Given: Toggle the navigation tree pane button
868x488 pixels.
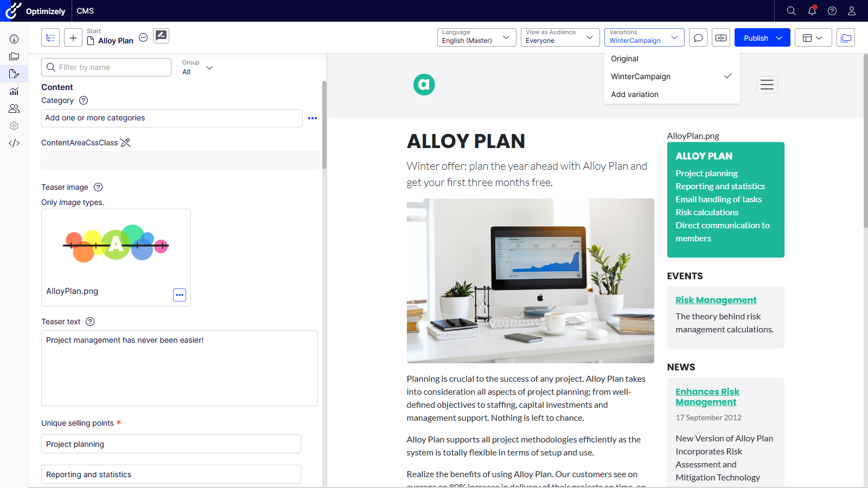Looking at the screenshot, I should pos(50,38).
